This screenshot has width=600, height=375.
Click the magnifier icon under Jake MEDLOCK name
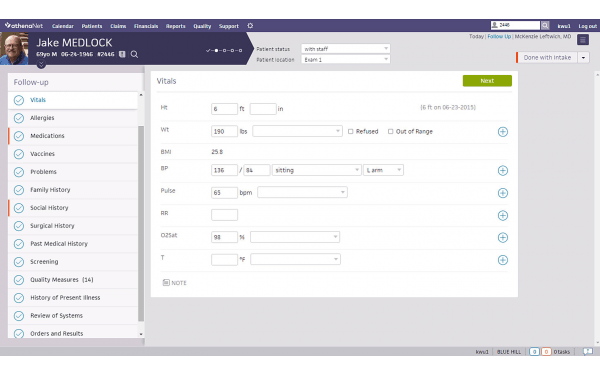pos(134,54)
